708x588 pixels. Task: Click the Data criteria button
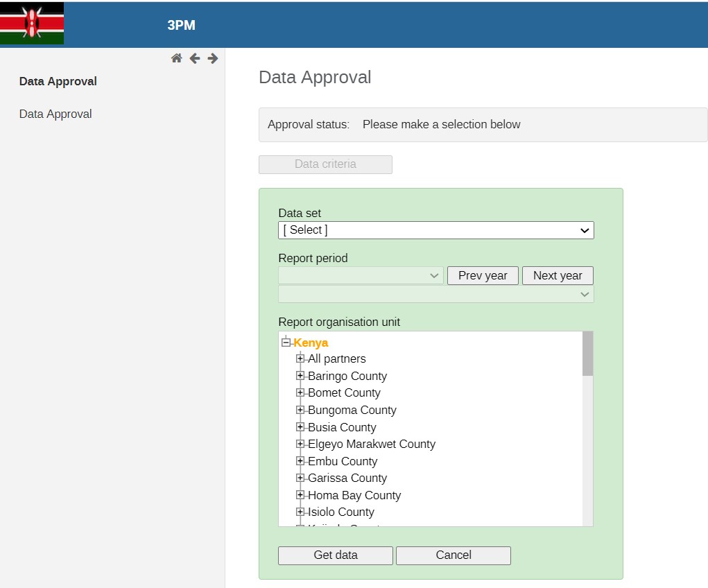click(x=325, y=164)
